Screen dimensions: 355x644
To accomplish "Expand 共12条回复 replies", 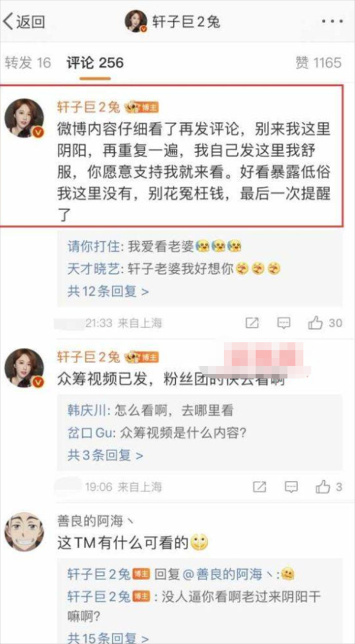I will coord(108,292).
